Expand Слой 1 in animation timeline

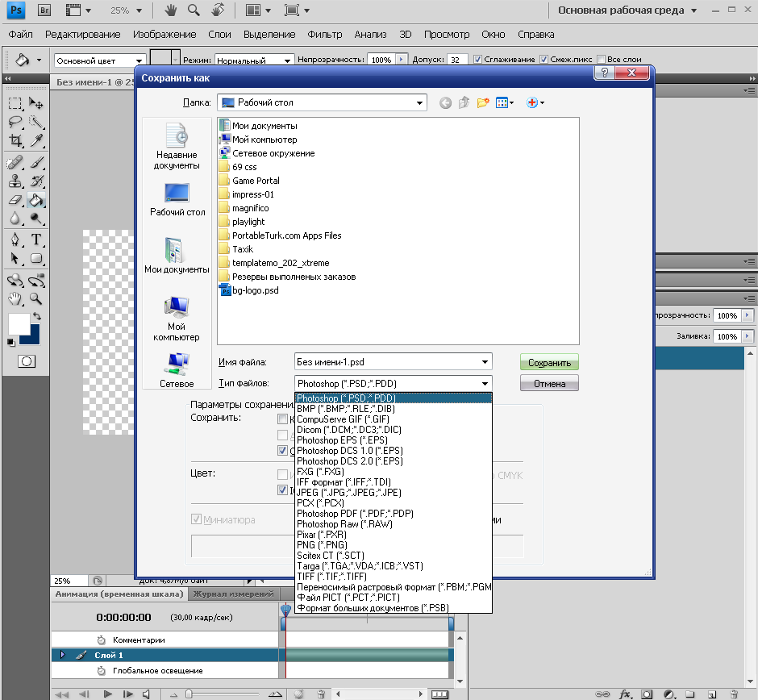click(62, 655)
